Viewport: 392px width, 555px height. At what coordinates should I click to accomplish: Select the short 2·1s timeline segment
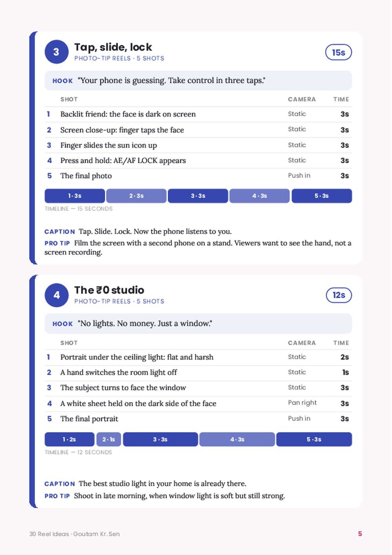point(109,439)
